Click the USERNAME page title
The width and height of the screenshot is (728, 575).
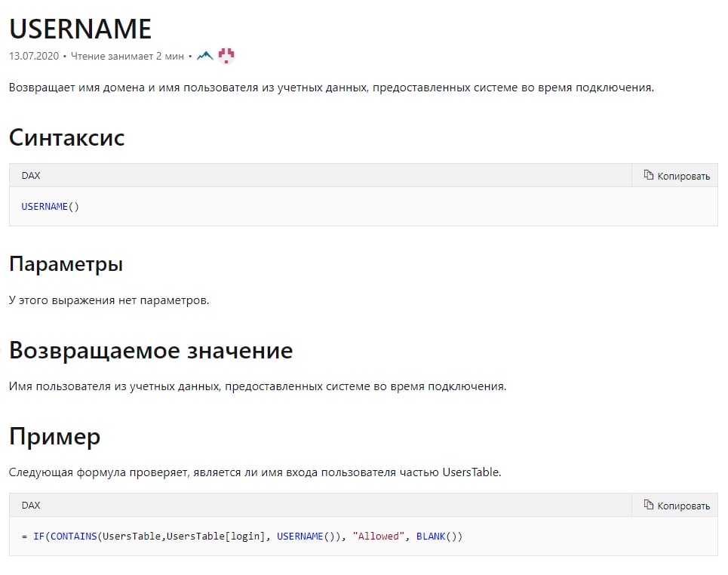[80, 29]
